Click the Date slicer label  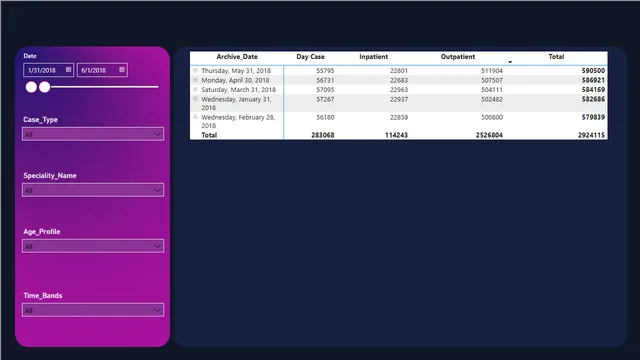click(30, 56)
